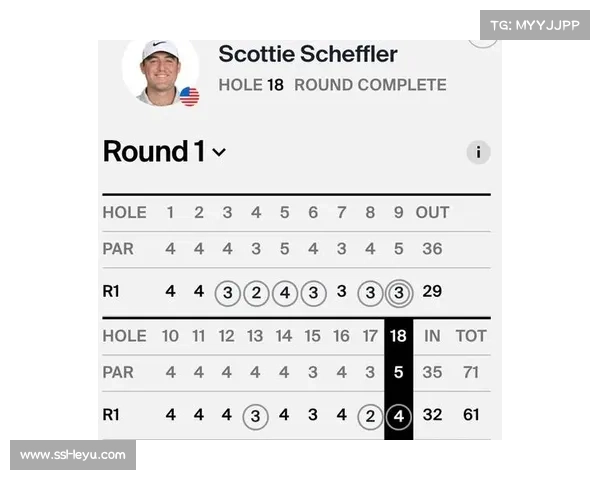This screenshot has height=480, width=600.
Task: Click the Round 1 title text
Action: (155, 152)
